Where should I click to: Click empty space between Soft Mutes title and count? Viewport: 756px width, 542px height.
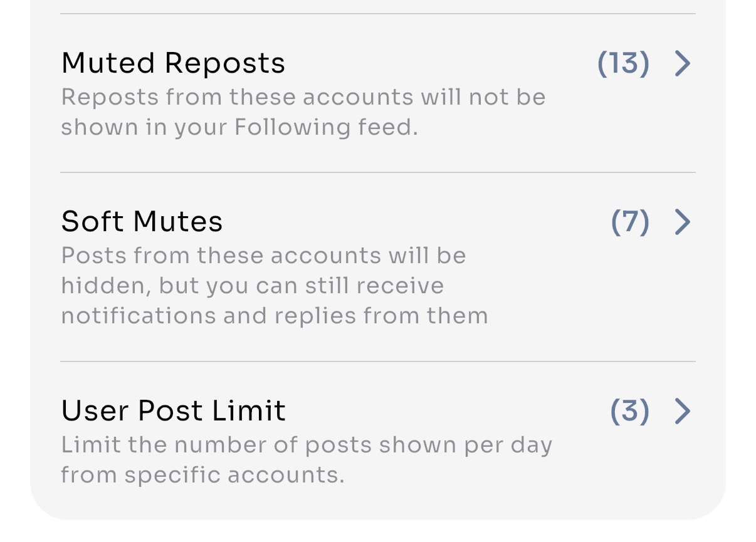pos(414,222)
